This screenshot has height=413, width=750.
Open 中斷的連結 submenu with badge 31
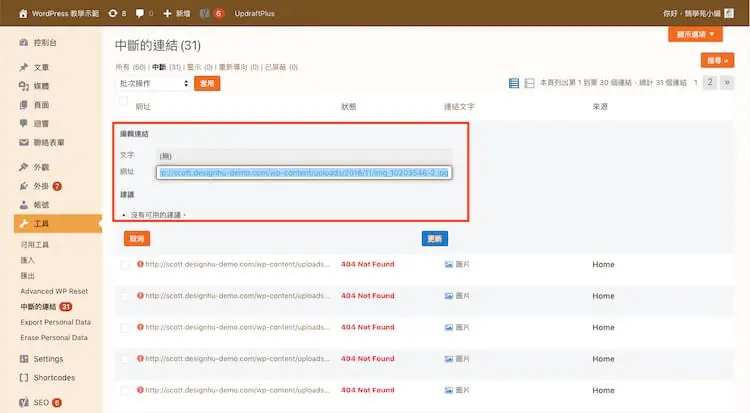pos(46,307)
